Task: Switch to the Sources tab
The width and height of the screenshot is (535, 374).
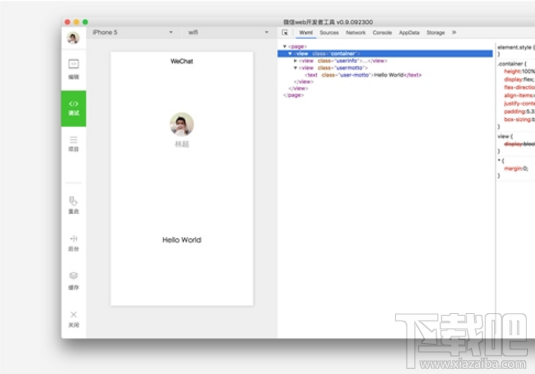Action: pyautogui.click(x=329, y=33)
